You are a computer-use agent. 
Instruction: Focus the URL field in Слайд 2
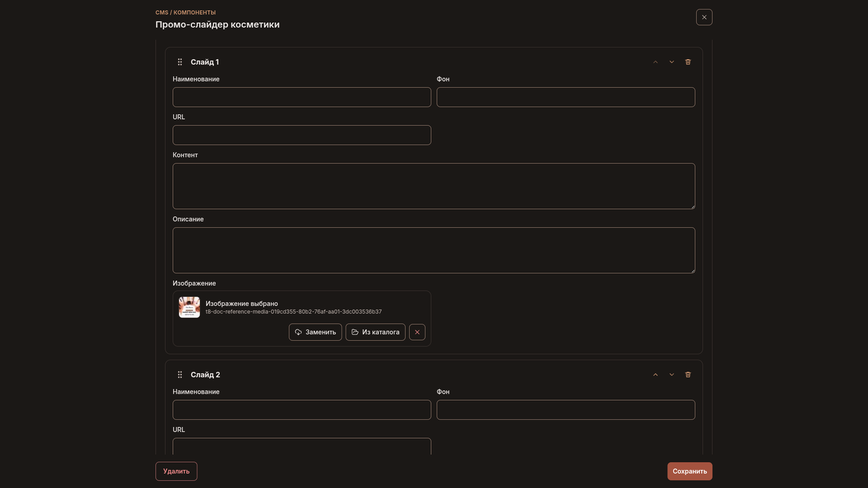point(302,446)
